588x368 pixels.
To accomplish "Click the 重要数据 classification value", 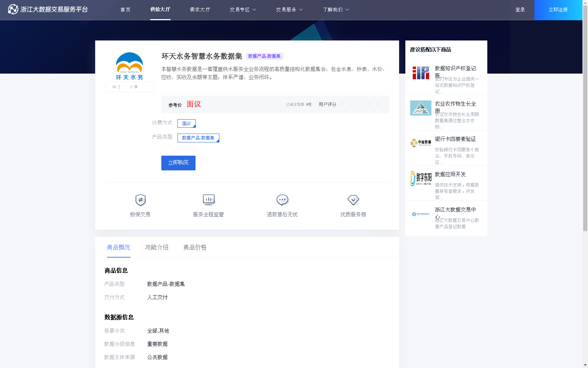I will tap(157, 344).
